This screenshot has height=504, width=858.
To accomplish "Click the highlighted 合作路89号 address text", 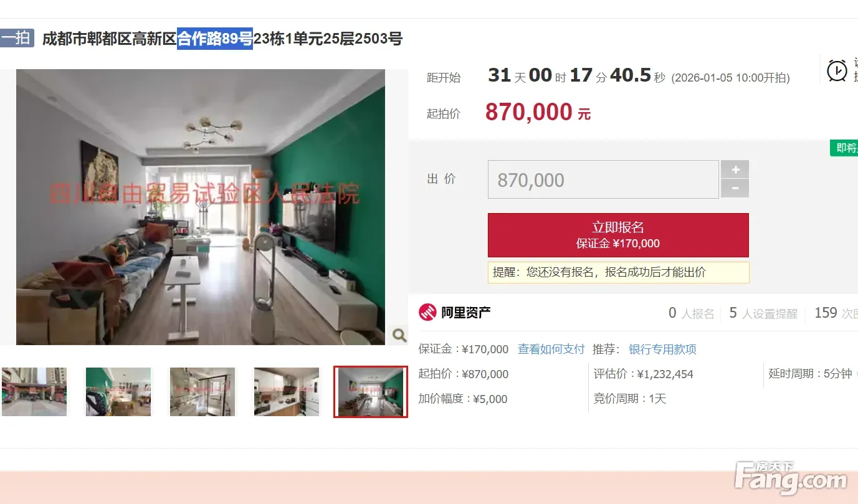I will coord(215,39).
